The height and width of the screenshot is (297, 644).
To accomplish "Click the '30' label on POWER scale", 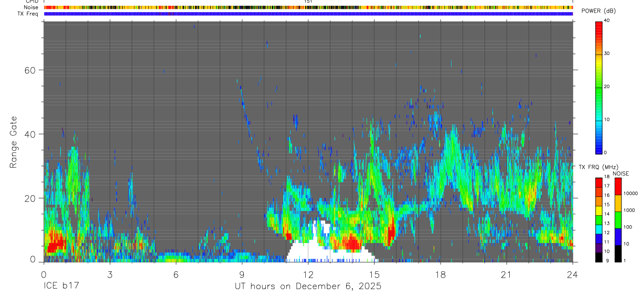I will pos(607,53).
